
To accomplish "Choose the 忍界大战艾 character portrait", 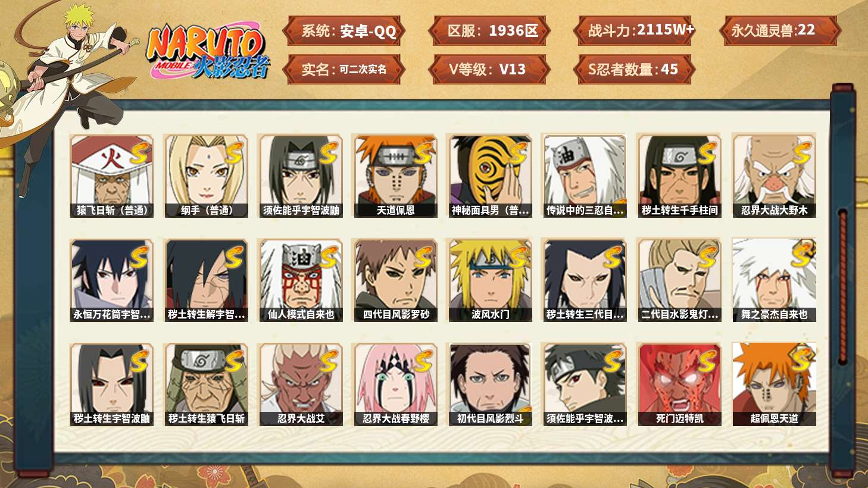I will click(301, 384).
